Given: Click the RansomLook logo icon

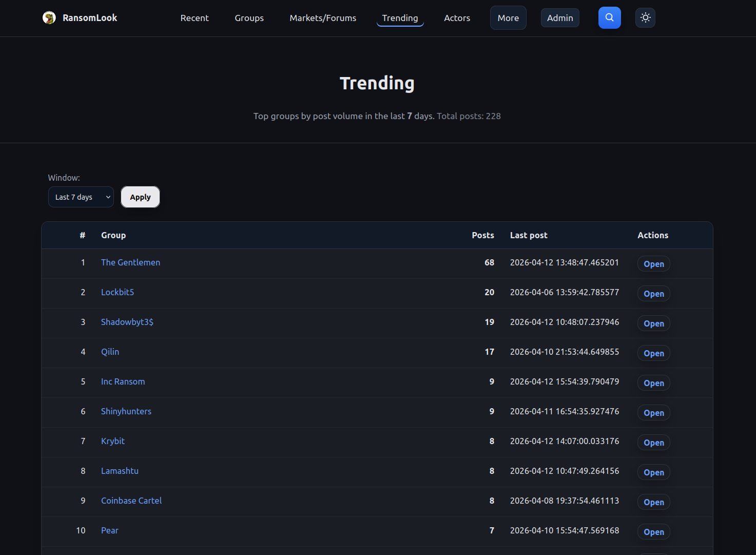Looking at the screenshot, I should point(49,18).
